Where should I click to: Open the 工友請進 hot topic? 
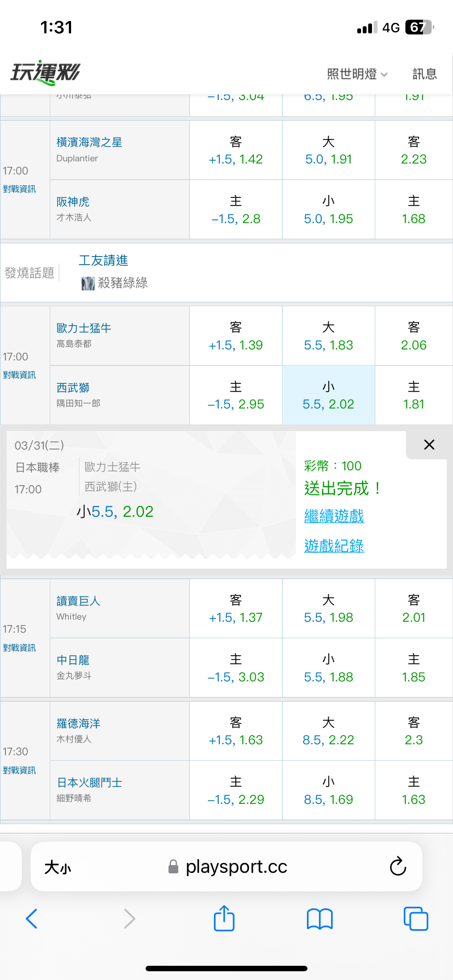pyautogui.click(x=103, y=260)
